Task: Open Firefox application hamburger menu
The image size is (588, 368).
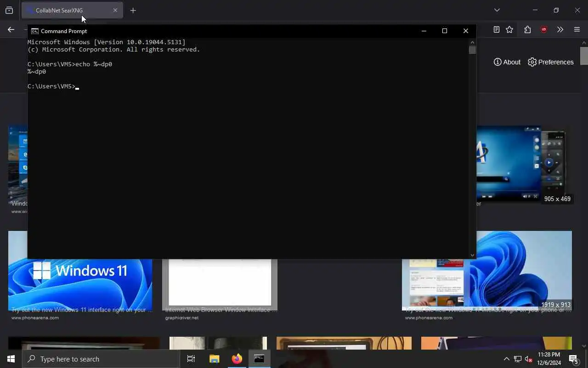Action: [x=577, y=29]
